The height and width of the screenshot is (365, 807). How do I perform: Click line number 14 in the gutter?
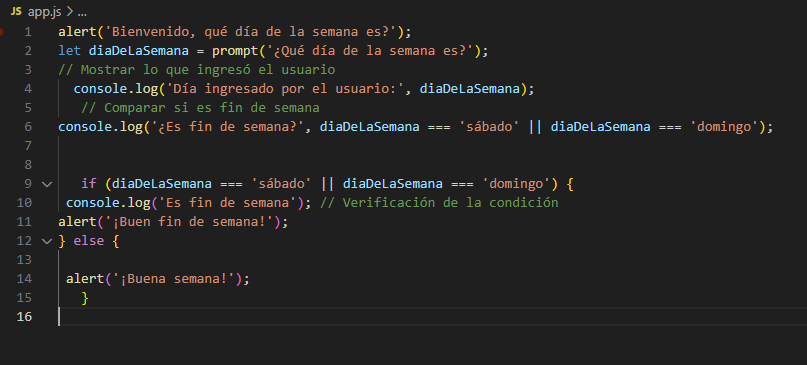[x=24, y=279]
